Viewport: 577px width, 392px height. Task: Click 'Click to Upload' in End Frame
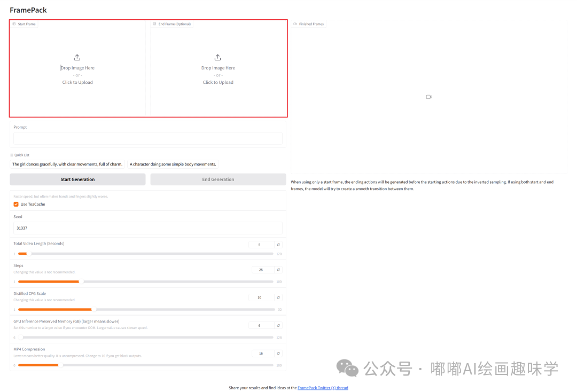218,82
